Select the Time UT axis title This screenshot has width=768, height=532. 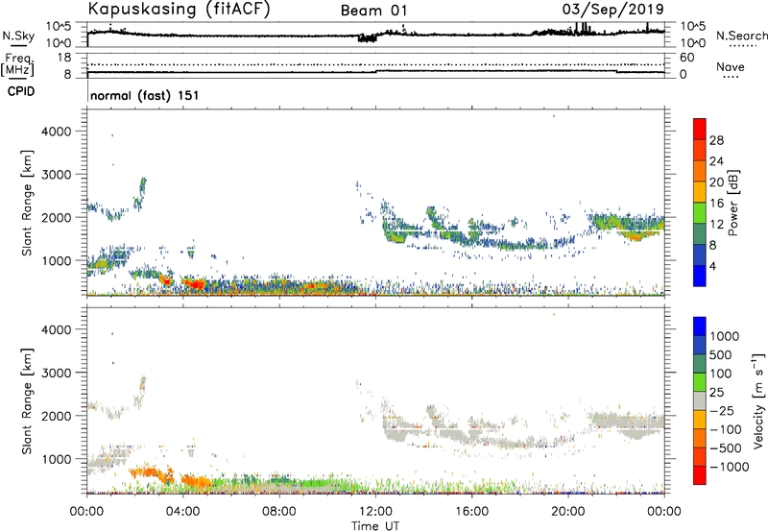[x=375, y=526]
